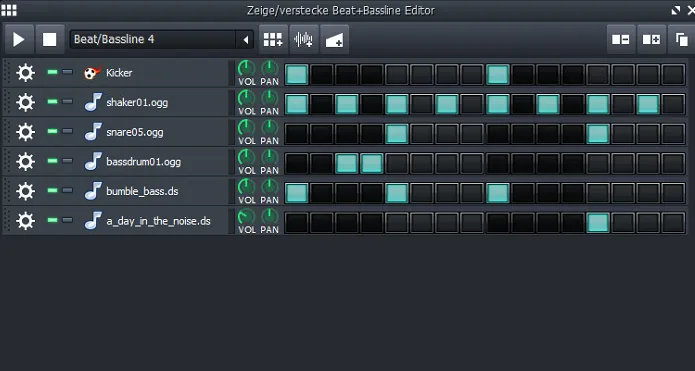Grab the drag handle of the Kicker track
This screenshot has width=695, height=371.
(x=7, y=73)
